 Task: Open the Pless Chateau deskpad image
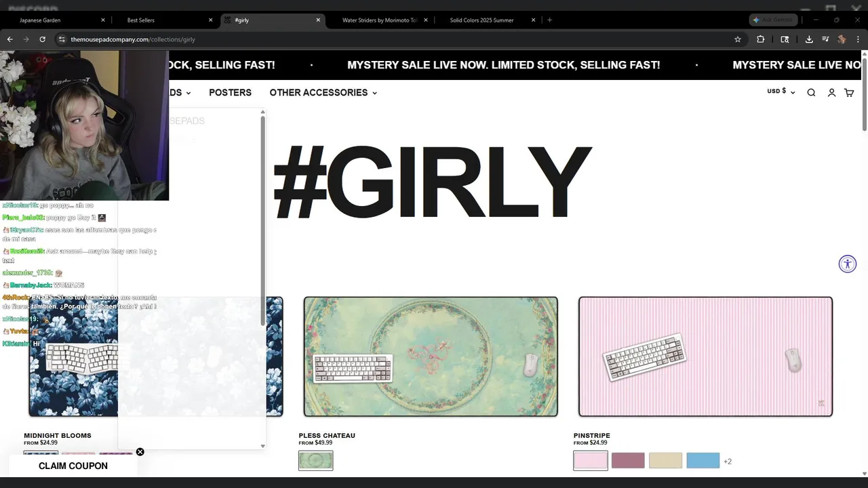[431, 357]
